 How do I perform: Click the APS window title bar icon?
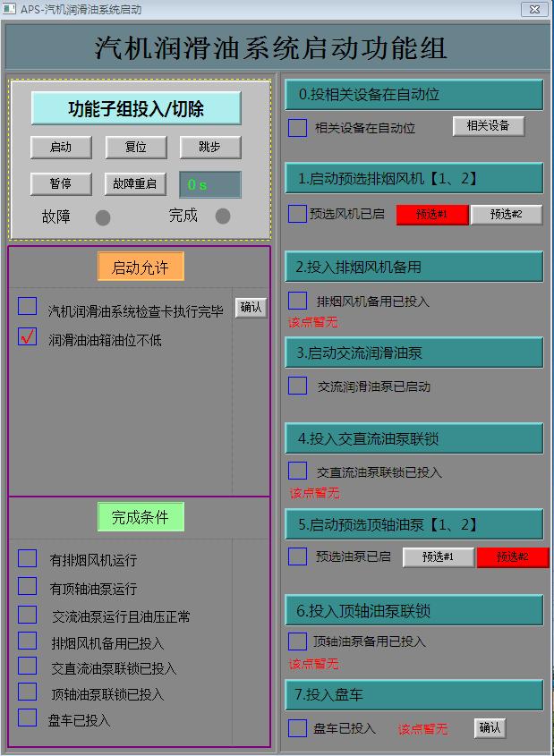tap(11, 9)
